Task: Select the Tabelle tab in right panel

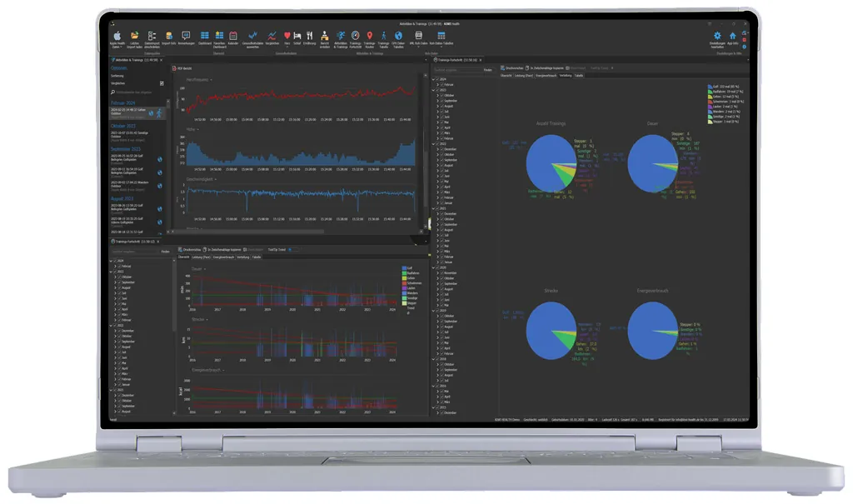Action: (x=578, y=76)
